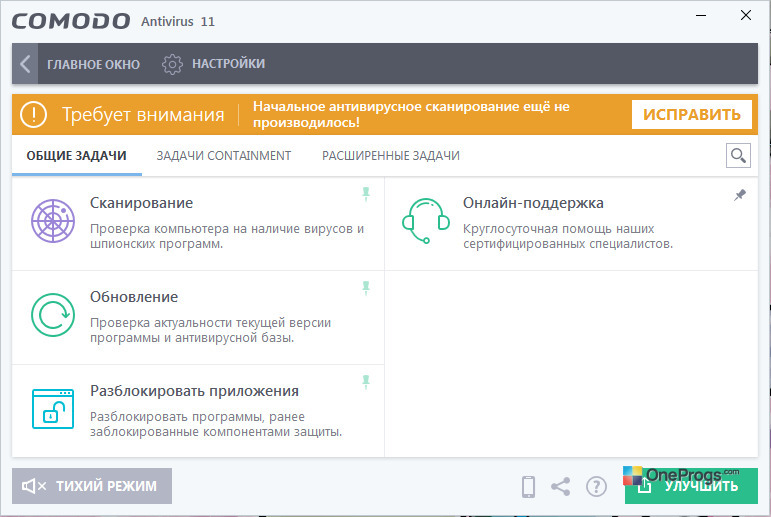
Task: Open the Сканирование task title
Action: point(142,203)
